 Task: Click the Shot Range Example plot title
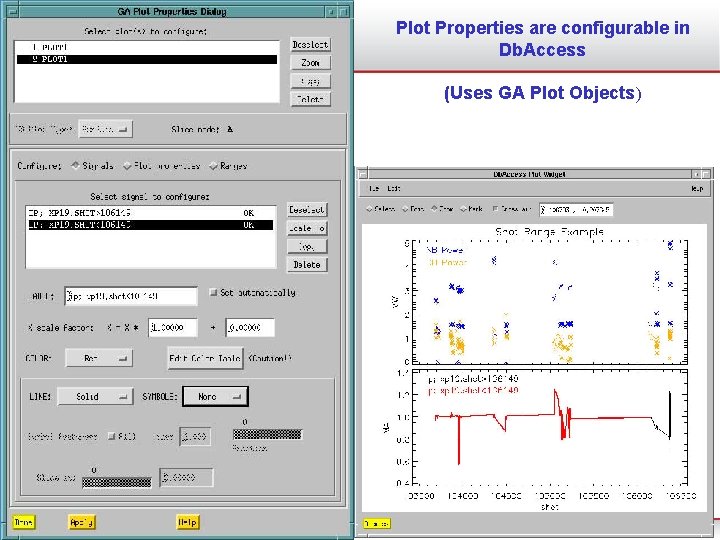[549, 231]
